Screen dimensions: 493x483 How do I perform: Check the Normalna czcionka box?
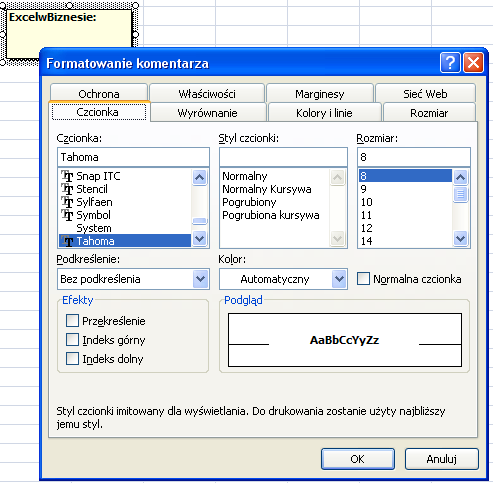(x=363, y=279)
